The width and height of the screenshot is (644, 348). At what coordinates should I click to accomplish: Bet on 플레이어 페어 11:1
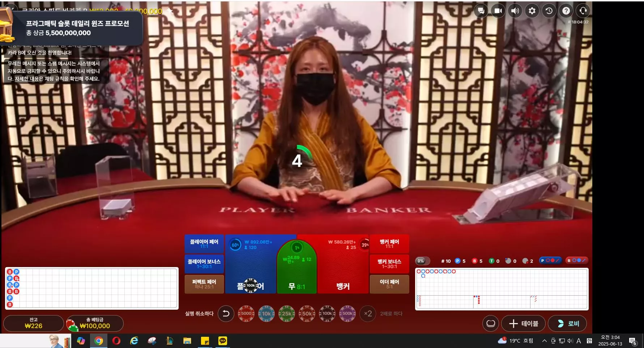204,244
